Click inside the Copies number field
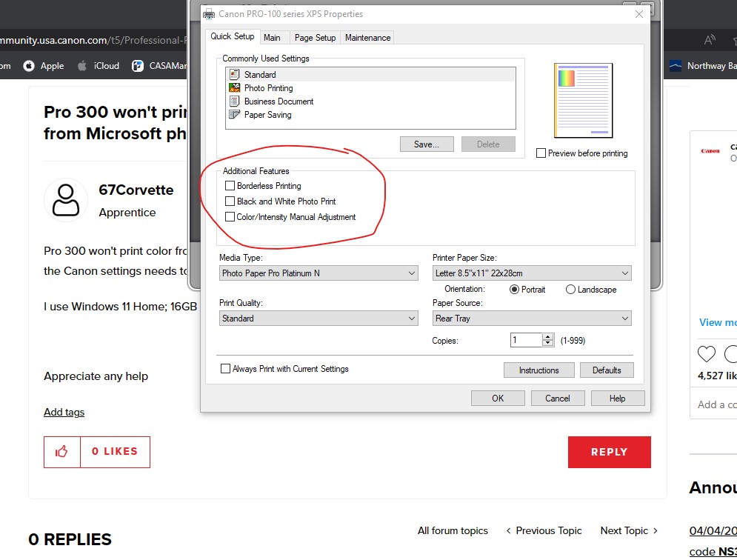The image size is (737, 560). (x=526, y=340)
